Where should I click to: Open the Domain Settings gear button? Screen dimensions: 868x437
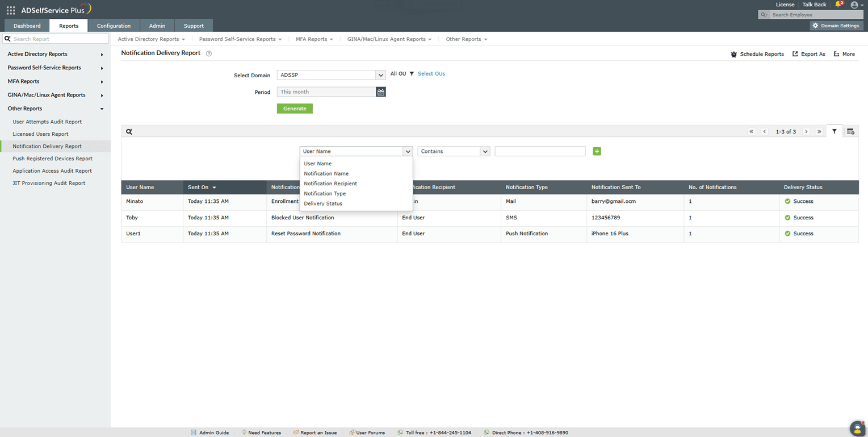pyautogui.click(x=836, y=26)
